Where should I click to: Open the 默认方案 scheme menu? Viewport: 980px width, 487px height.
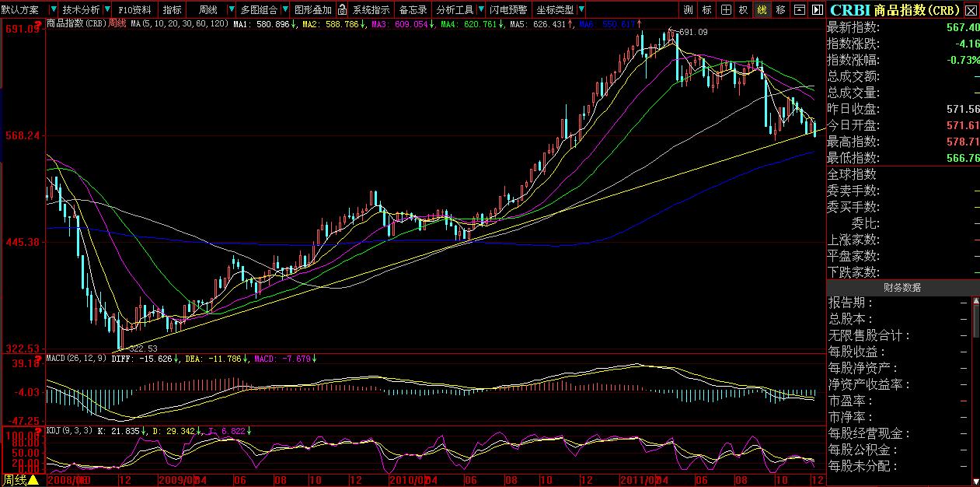coord(20,10)
